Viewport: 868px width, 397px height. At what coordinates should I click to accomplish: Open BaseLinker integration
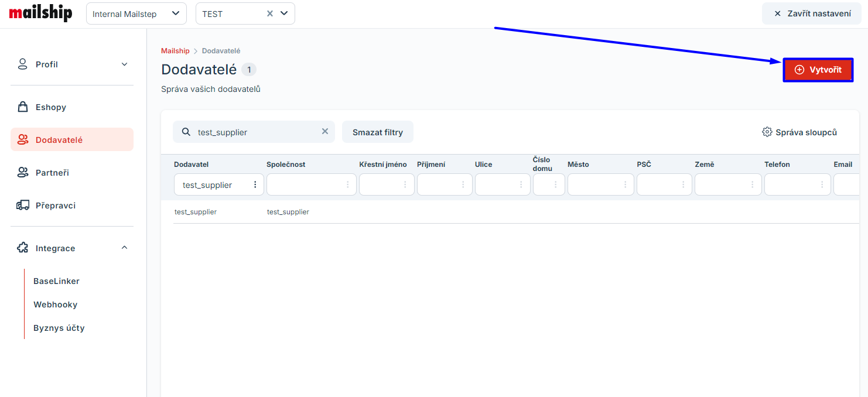click(56, 281)
